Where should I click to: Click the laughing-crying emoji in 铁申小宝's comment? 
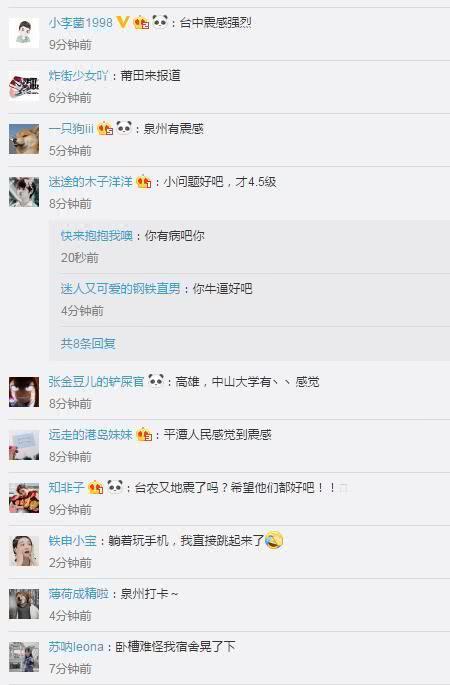pyautogui.click(x=274, y=540)
